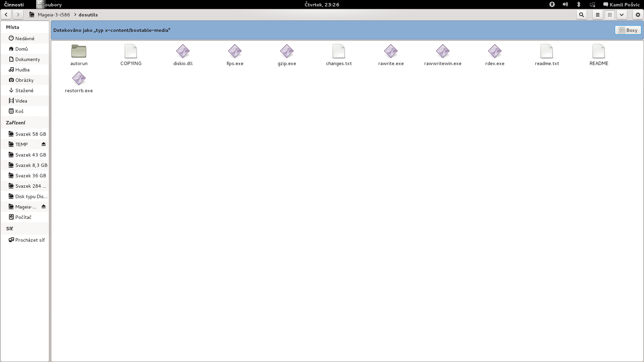Open Nedávné in the sidebar
Viewport: 644px width, 362px height.
point(25,39)
